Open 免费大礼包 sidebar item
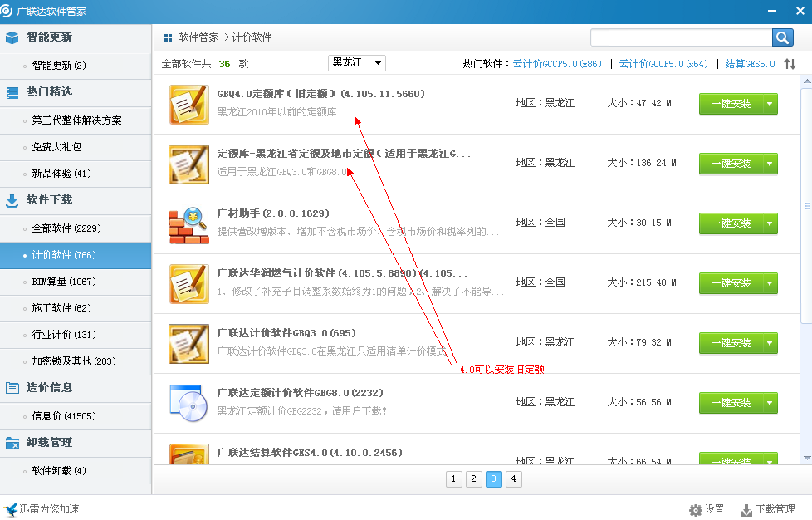Image resolution: width=812 pixels, height=520 pixels. click(x=76, y=147)
